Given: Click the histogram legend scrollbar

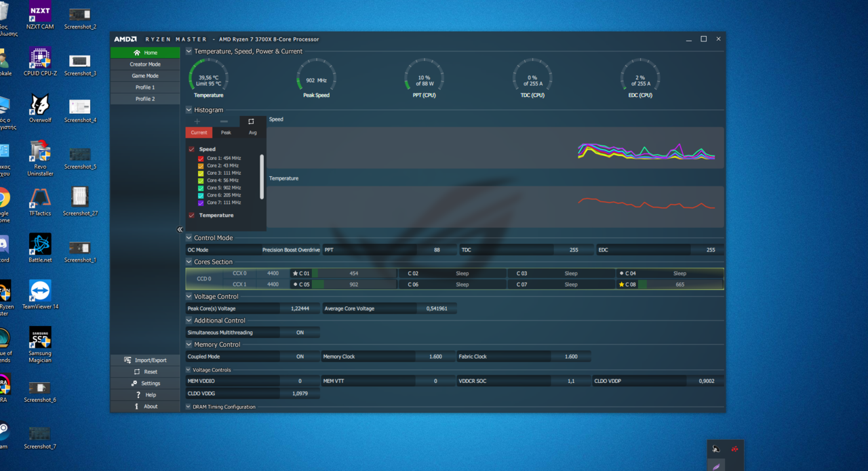Looking at the screenshot, I should tap(262, 177).
